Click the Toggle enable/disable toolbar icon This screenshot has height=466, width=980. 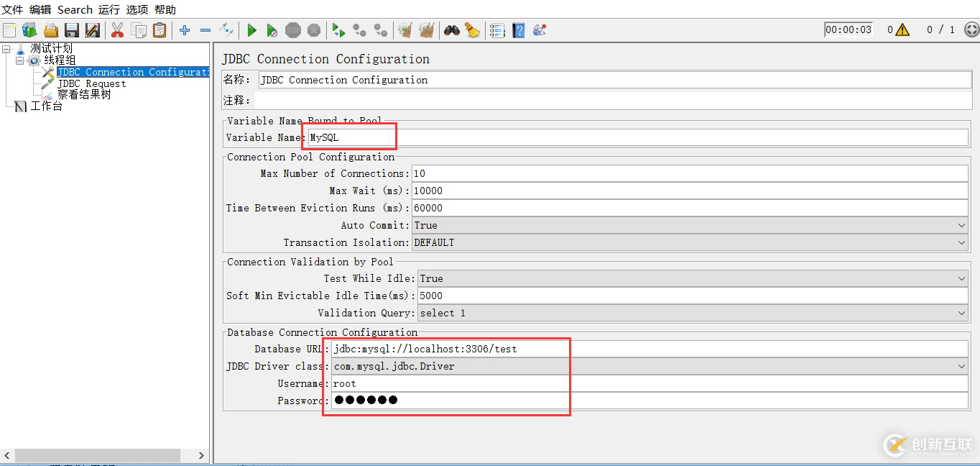[x=226, y=30]
